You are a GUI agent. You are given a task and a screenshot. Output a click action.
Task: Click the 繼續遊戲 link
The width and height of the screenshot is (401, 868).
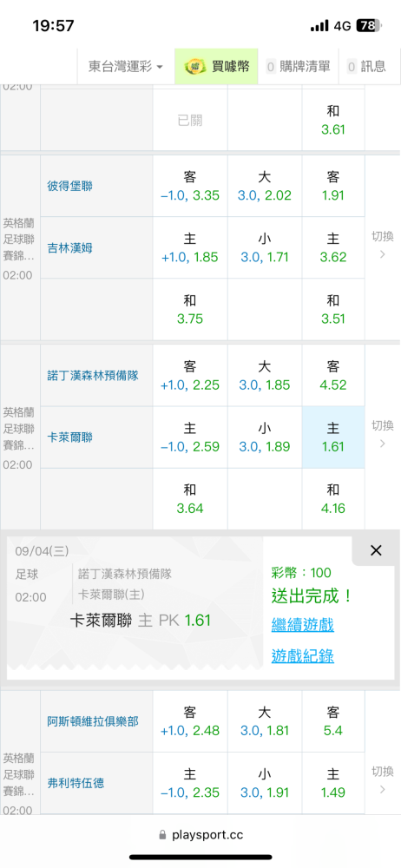302,625
